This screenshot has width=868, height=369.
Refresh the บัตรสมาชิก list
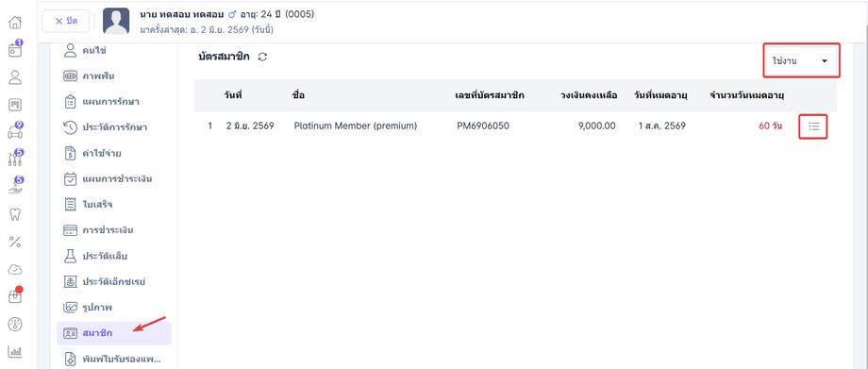pyautogui.click(x=263, y=57)
